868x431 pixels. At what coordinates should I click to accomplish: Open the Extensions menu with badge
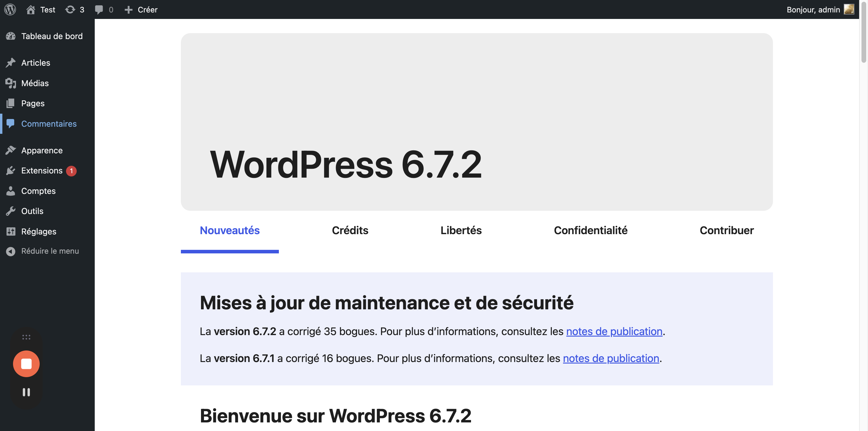tap(42, 171)
